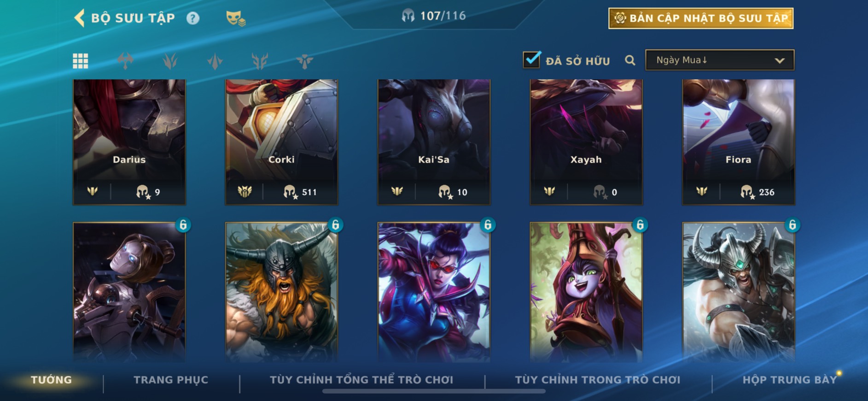Filter by the third role emblem icon
Viewport: 868px width, 401px height.
point(215,61)
